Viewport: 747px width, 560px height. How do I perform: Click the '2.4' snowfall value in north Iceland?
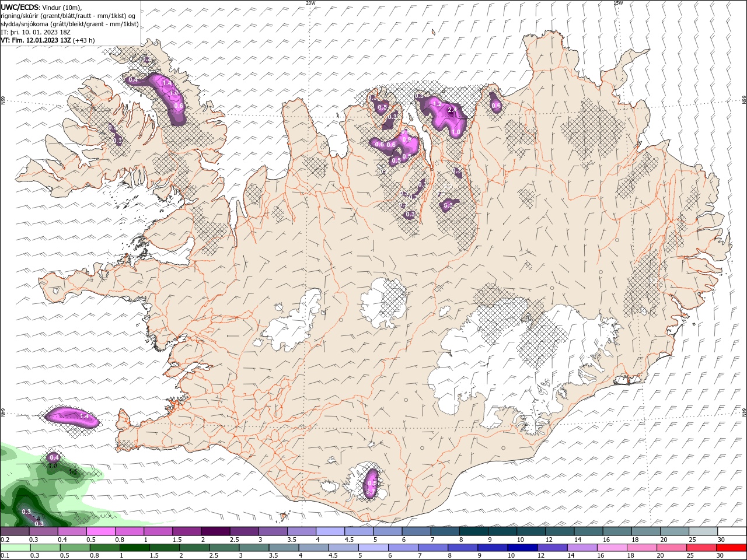tap(451, 110)
